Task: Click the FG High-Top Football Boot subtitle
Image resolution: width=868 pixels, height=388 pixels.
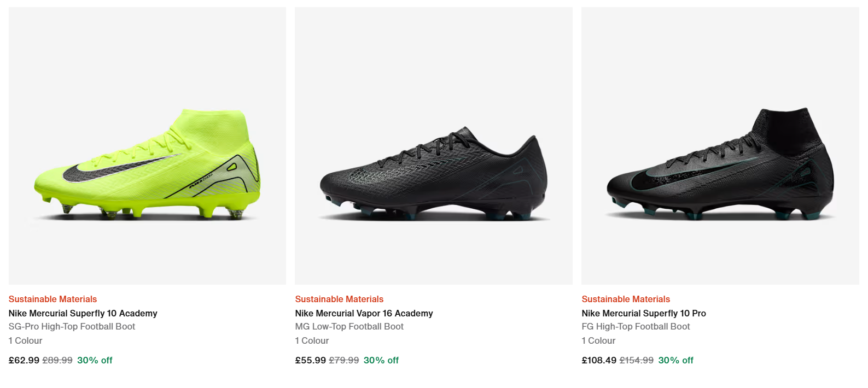Action: point(636,326)
